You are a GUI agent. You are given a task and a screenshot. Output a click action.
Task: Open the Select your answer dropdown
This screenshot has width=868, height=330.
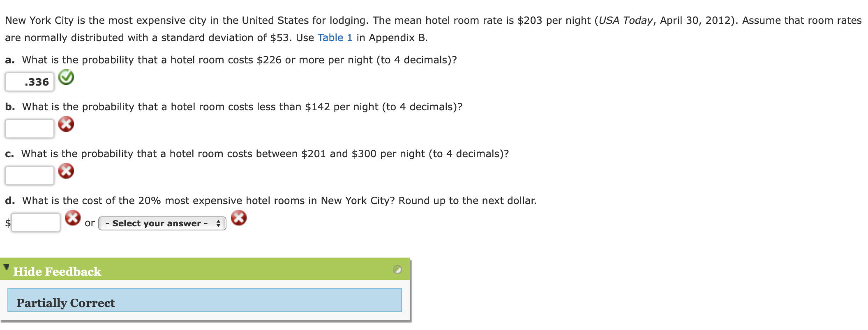coord(162,223)
